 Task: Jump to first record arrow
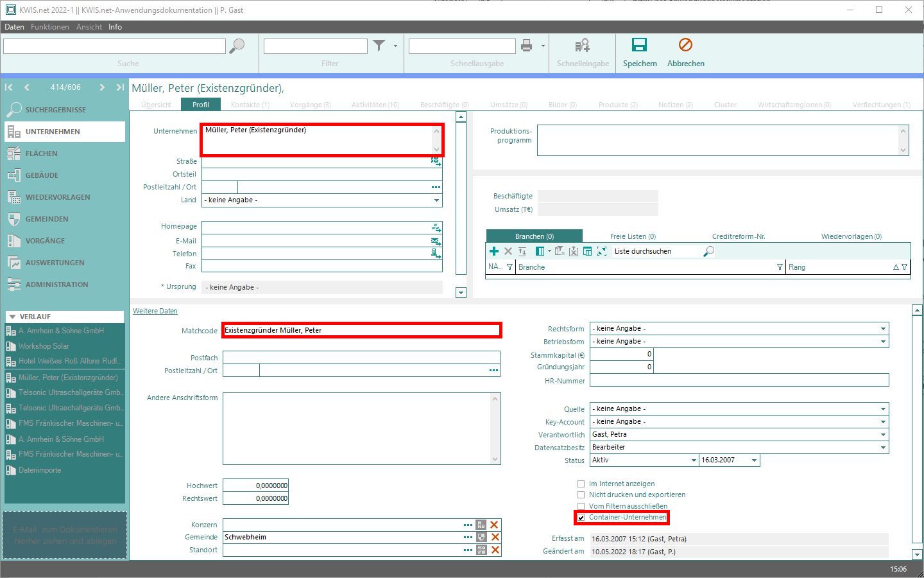[x=9, y=87]
